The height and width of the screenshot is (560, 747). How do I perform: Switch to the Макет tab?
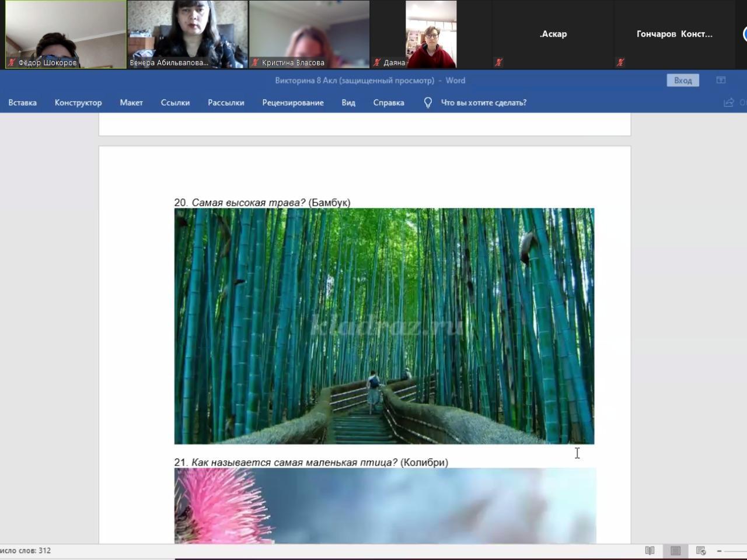click(131, 103)
